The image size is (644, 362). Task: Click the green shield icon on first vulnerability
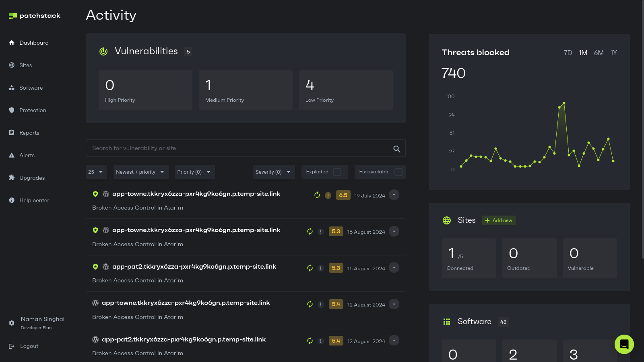coord(95,194)
